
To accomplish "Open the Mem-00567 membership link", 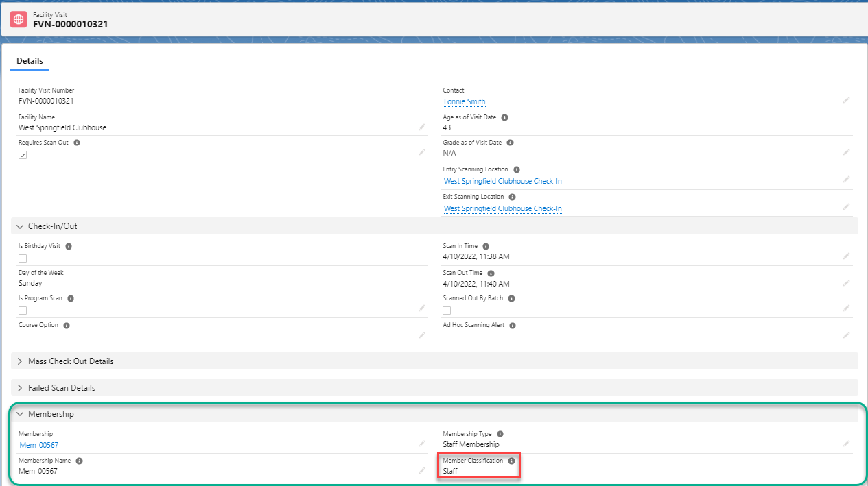I will click(38, 445).
